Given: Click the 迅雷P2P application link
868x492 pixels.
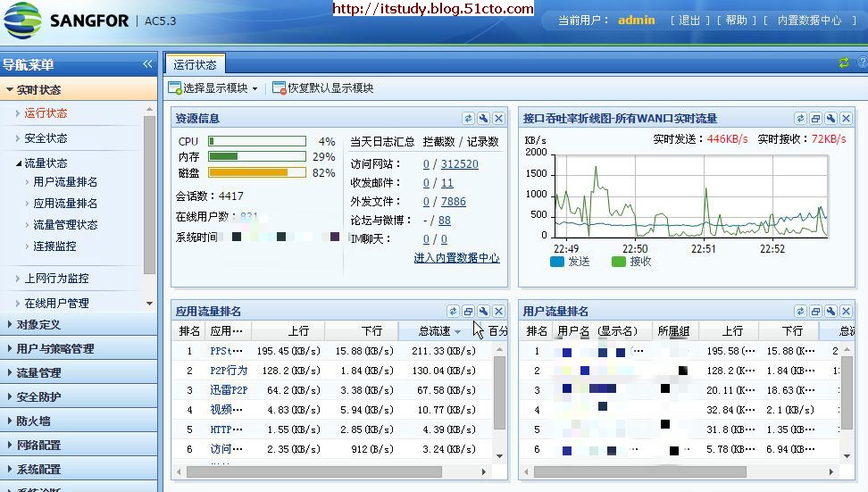Looking at the screenshot, I should point(229,390).
